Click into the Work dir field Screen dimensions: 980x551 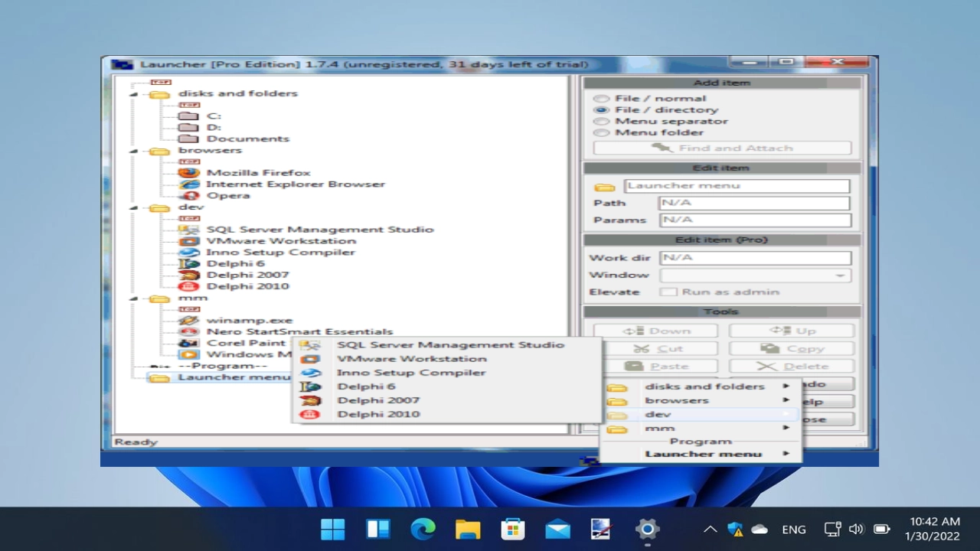(755, 258)
